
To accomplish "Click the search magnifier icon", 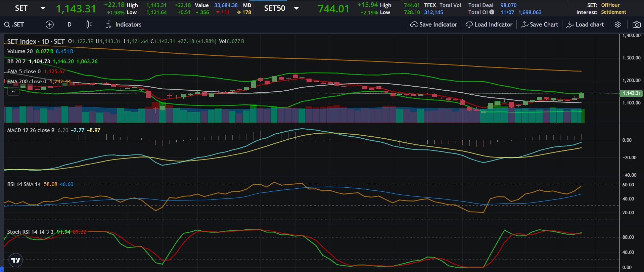I will [7, 25].
